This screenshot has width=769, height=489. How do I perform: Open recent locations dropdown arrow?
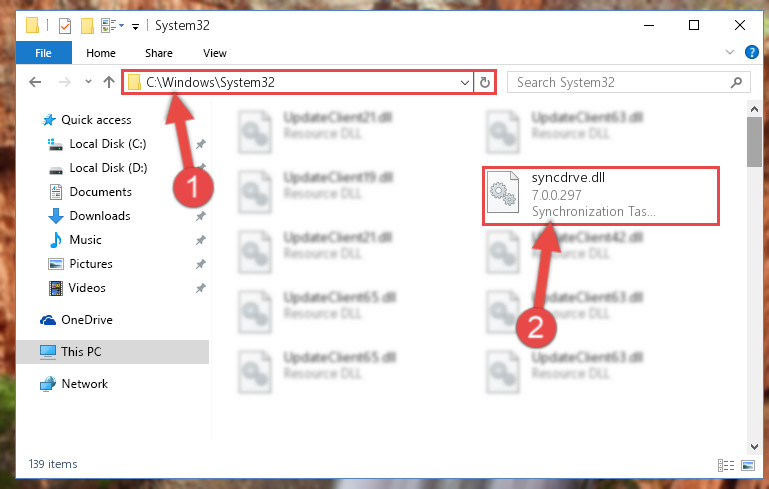(88, 81)
